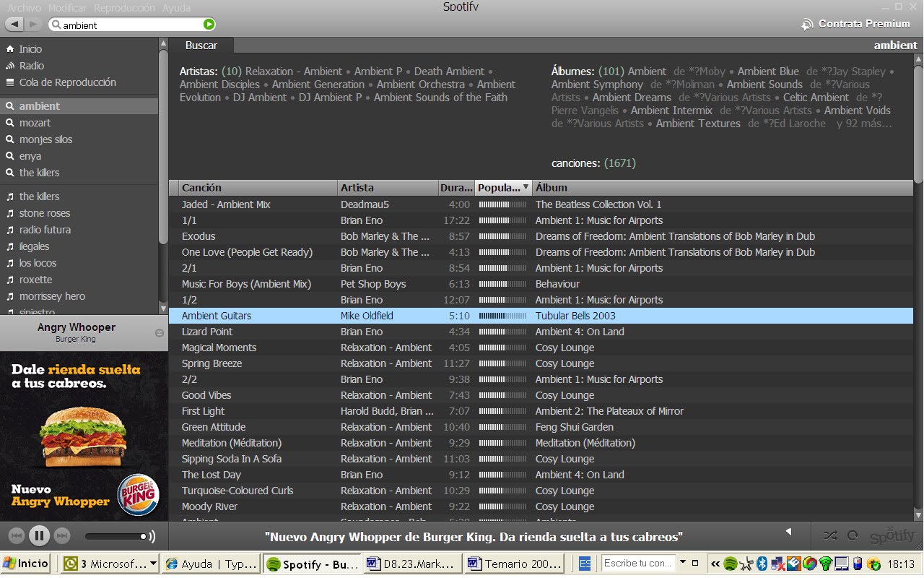Click the Burger King Angry Whopper ad

coord(84,436)
